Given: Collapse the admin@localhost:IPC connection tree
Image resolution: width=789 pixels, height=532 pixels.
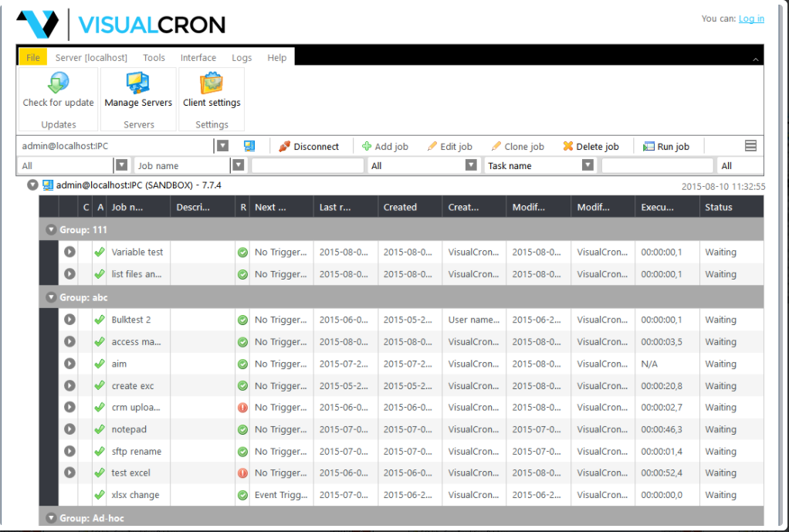Looking at the screenshot, I should (x=32, y=184).
